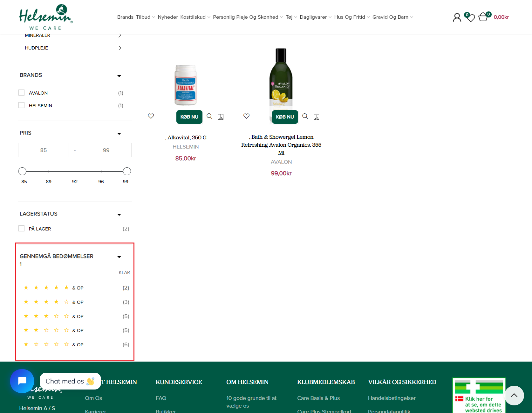Filter by four stars & op
The width and height of the screenshot is (532, 413).
tap(53, 302)
